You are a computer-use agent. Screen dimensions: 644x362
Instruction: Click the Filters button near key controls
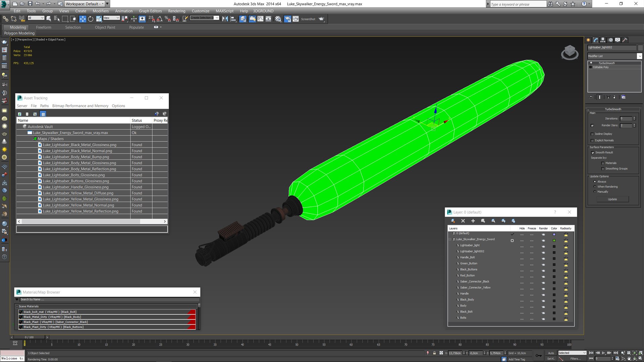(x=576, y=359)
